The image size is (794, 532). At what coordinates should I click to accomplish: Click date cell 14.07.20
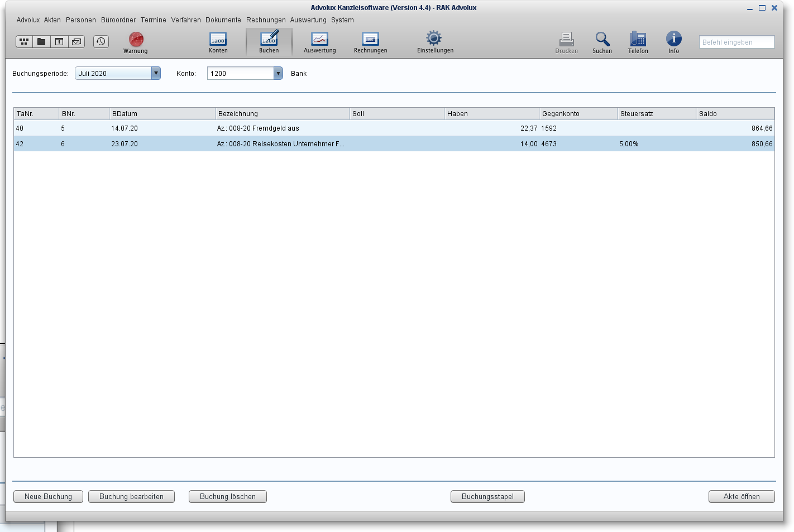125,128
